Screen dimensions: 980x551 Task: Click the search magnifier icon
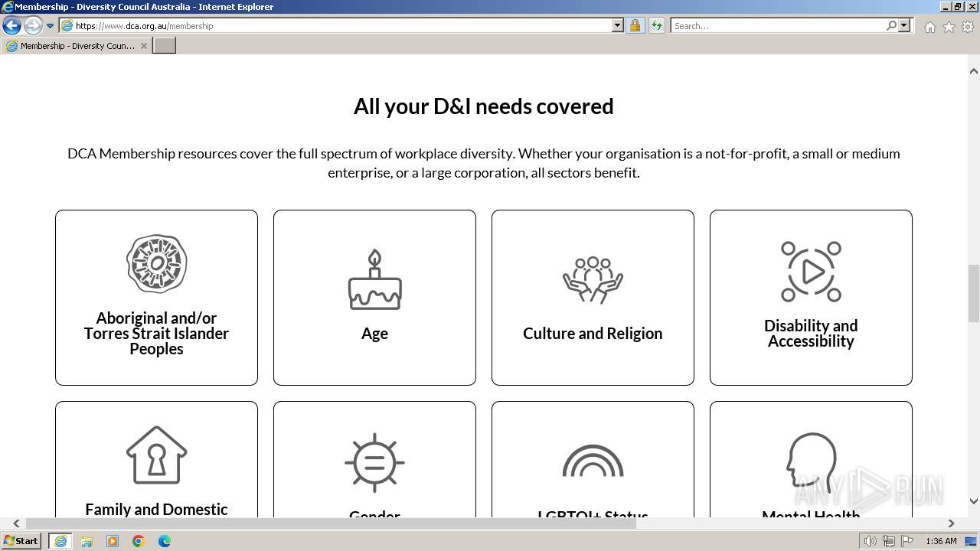coord(891,25)
